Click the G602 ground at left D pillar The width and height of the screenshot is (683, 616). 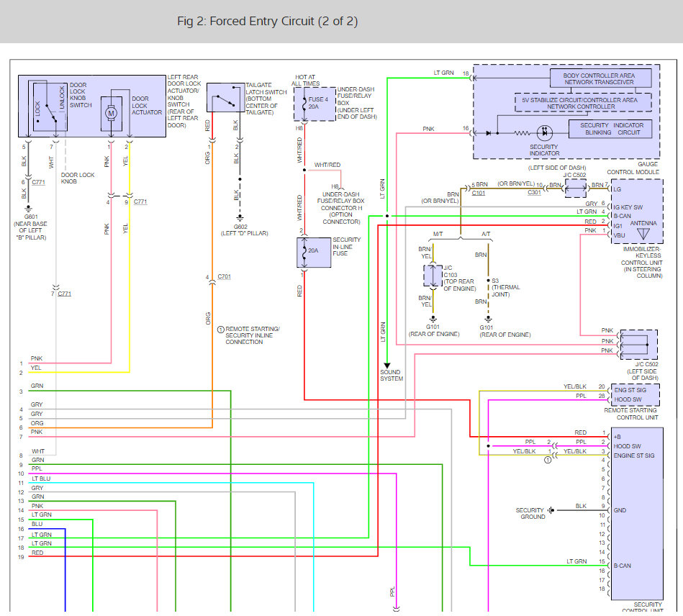click(x=240, y=218)
